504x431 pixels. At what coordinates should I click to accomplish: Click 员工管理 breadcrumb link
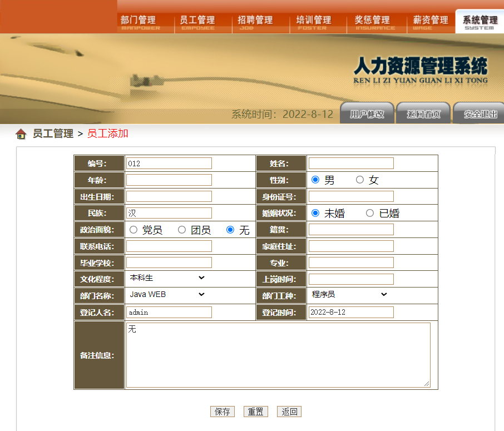(x=53, y=133)
